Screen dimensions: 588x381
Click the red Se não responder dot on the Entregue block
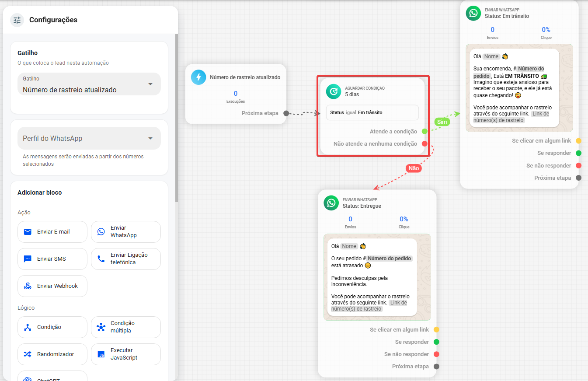pyautogui.click(x=436, y=354)
